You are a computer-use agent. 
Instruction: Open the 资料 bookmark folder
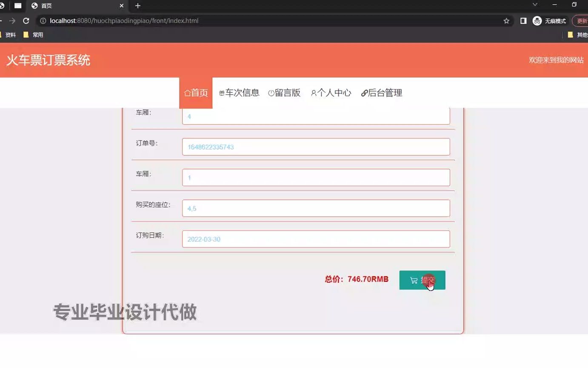(x=8, y=35)
